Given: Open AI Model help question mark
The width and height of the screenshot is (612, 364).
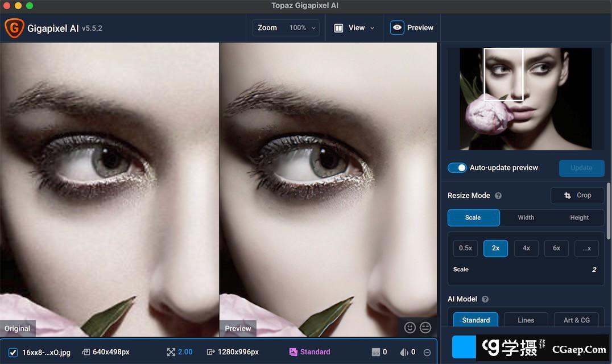Looking at the screenshot, I should click(x=485, y=299).
